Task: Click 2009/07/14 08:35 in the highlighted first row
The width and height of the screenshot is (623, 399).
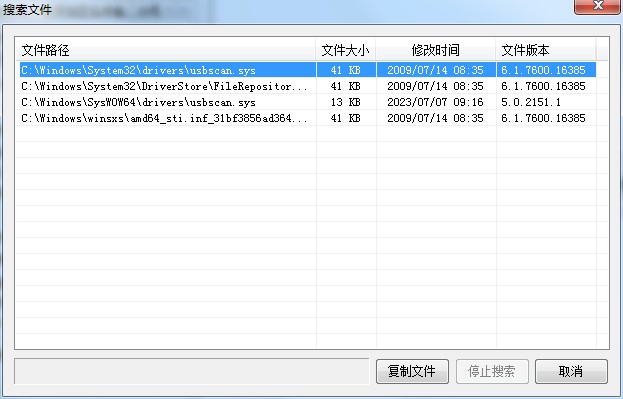Action: (x=435, y=70)
